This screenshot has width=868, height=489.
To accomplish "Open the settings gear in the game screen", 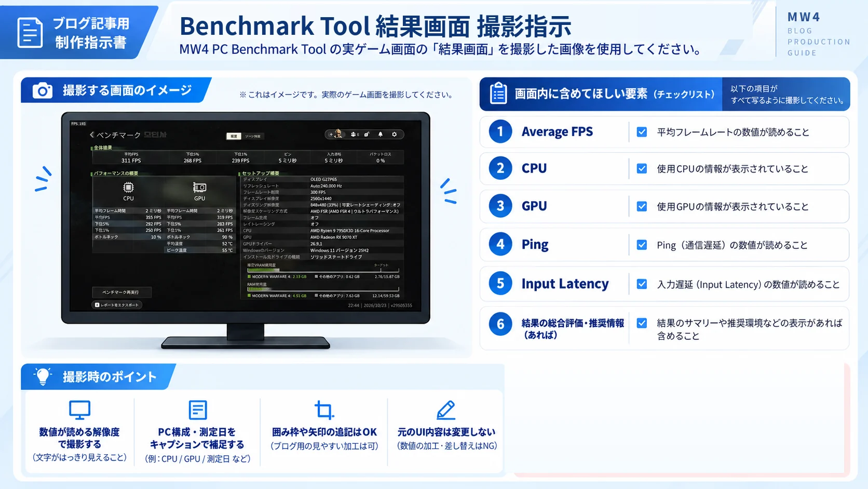I will [395, 134].
